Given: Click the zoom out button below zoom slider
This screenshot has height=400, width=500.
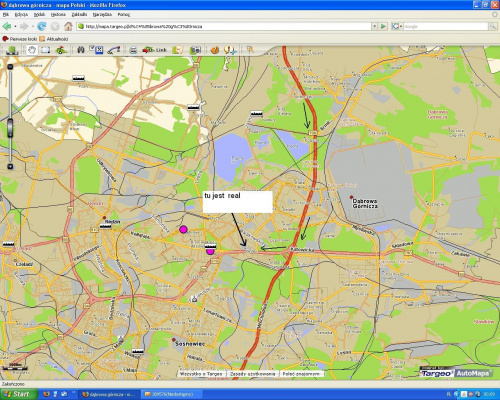Looking at the screenshot, I should pos(10,166).
